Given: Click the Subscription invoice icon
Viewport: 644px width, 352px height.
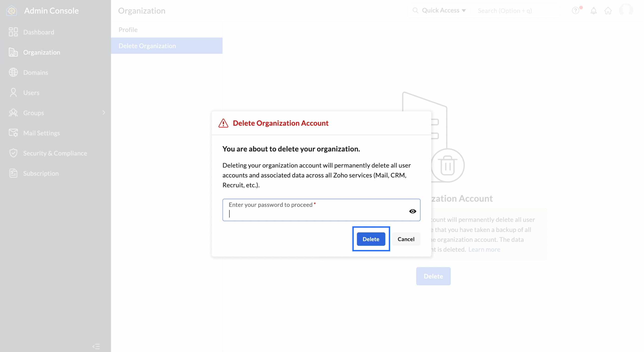Looking at the screenshot, I should tap(13, 173).
